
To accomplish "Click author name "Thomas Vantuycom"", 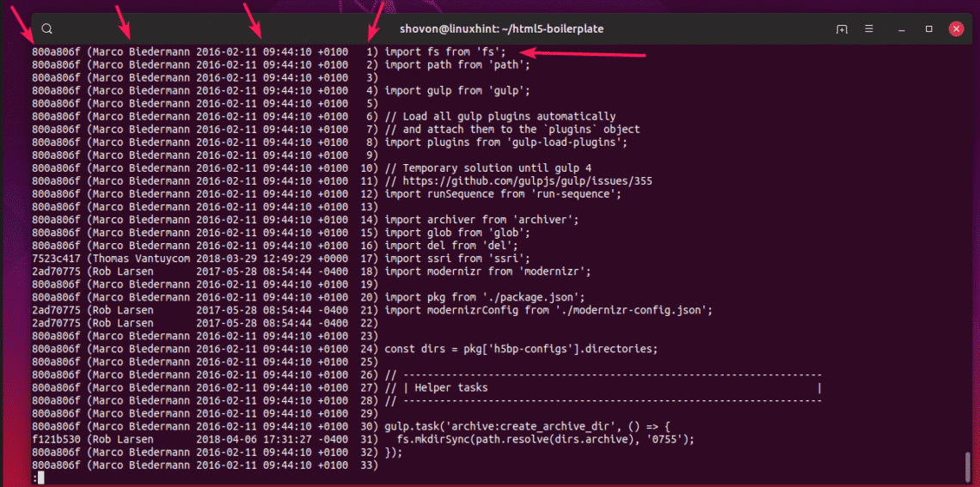I will click(x=141, y=258).
